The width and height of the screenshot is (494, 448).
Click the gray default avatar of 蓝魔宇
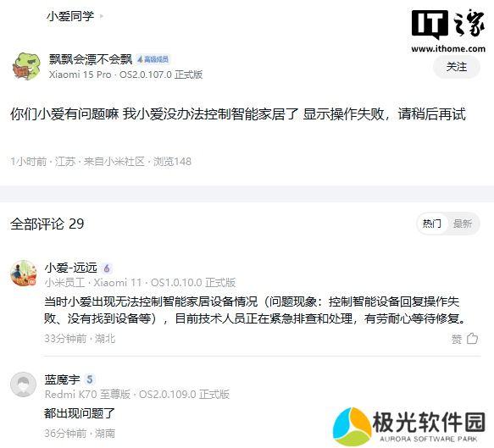coord(24,384)
